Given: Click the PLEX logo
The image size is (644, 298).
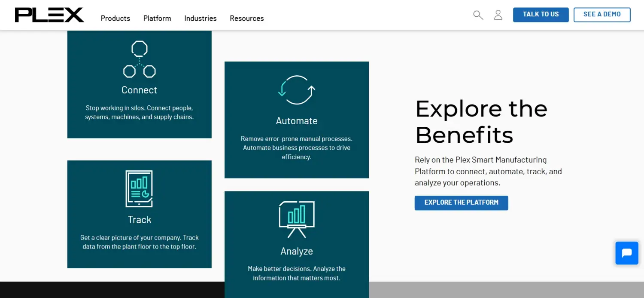Looking at the screenshot, I should pyautogui.click(x=49, y=15).
